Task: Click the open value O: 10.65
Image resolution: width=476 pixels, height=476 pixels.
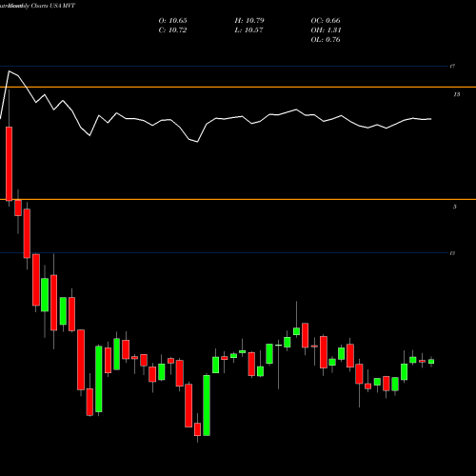Action: (x=172, y=21)
